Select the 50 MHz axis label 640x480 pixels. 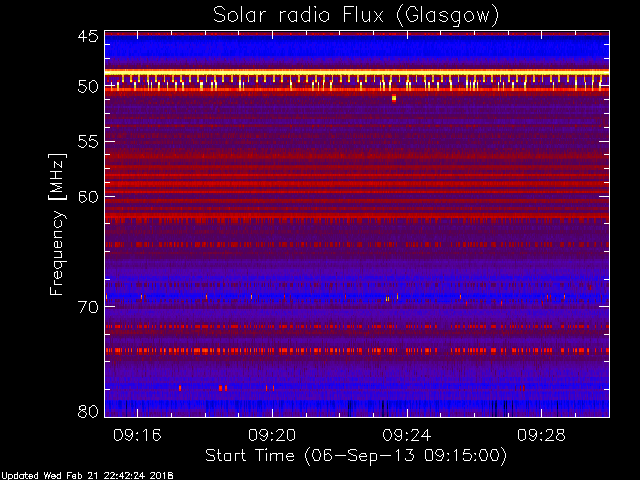click(x=88, y=86)
